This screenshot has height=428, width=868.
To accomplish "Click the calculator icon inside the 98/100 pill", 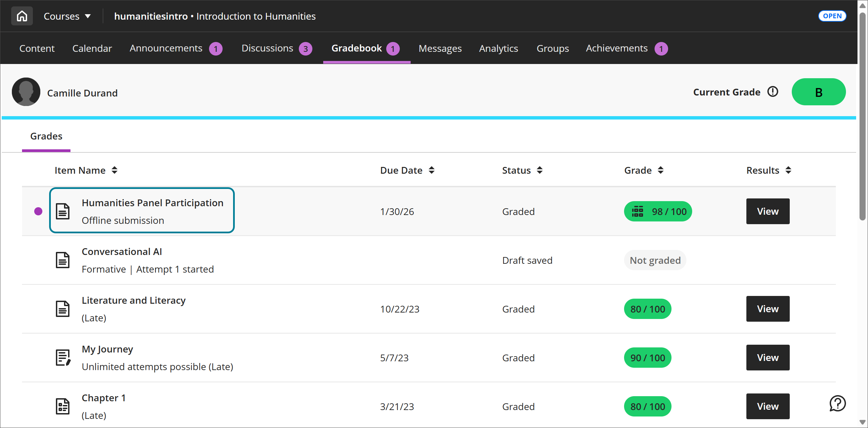I will click(x=638, y=211).
